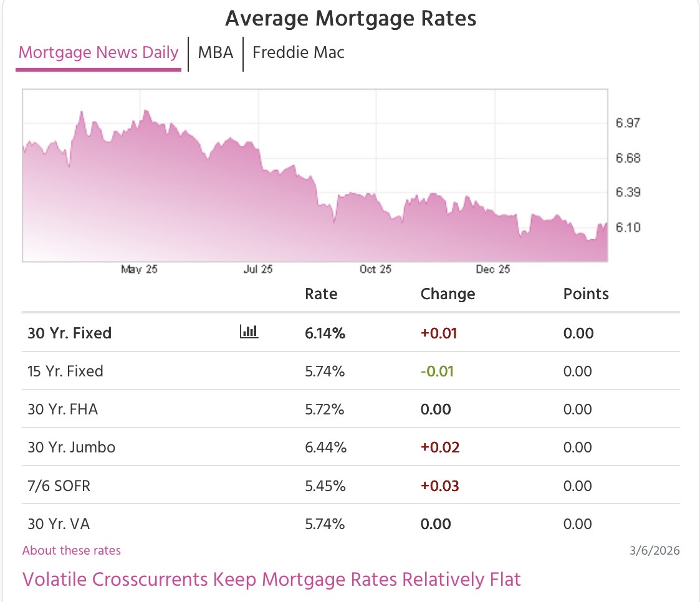Click inside the mortgage rate trend chart
700x602 pixels.
click(x=315, y=174)
